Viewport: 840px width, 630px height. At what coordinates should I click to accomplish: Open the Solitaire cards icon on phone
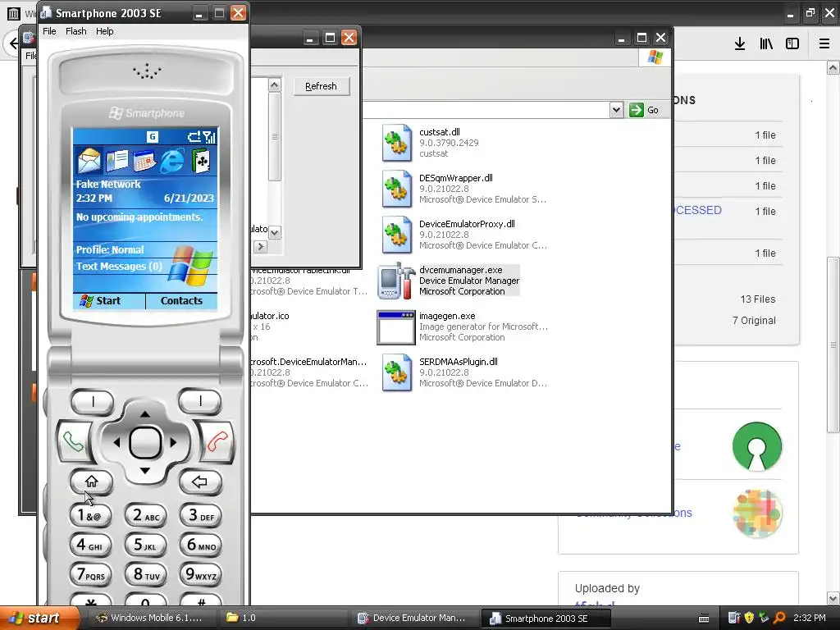(200, 160)
